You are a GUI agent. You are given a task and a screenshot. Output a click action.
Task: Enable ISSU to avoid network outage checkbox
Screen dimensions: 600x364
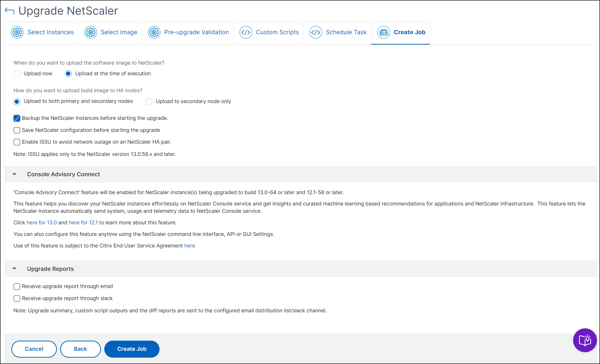tap(17, 142)
